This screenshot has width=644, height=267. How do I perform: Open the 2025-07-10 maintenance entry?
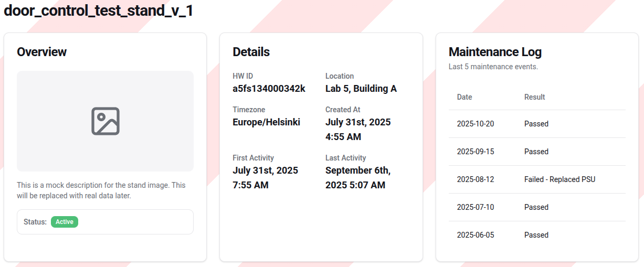[x=476, y=207]
